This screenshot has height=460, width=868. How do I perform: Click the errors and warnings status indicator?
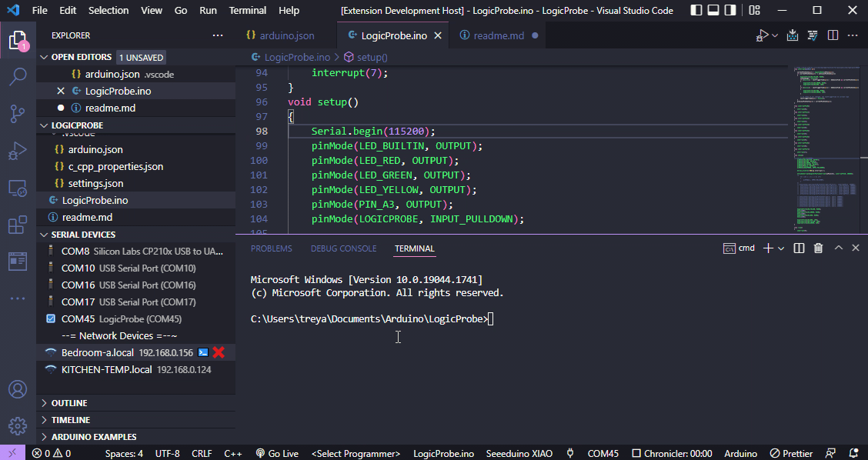coord(51,453)
